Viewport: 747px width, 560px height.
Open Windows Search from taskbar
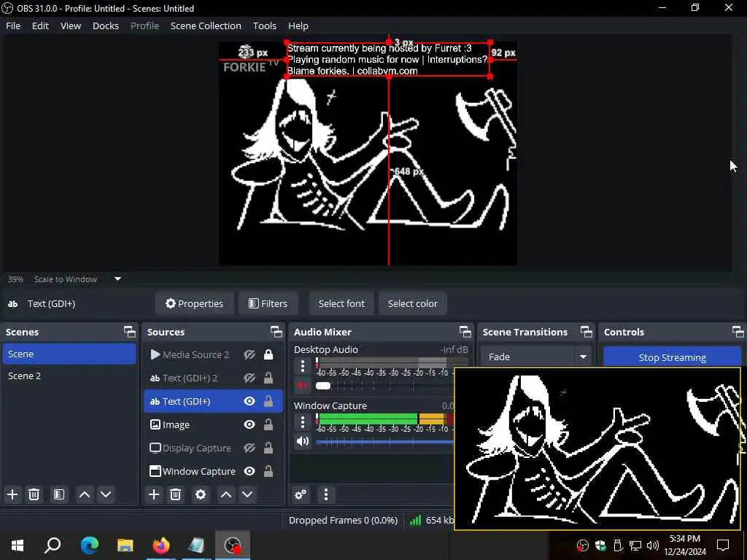tap(53, 545)
